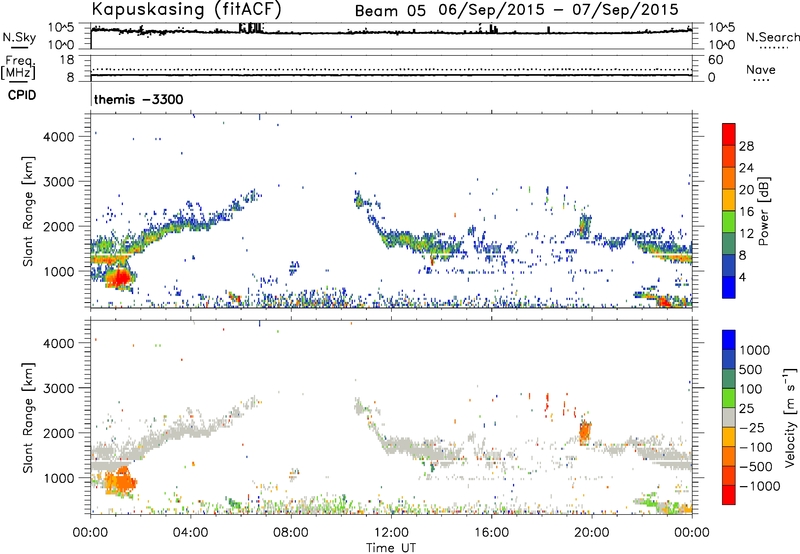This screenshot has width=800, height=554.
Task: Click the '20:00' time axis tick label
Action: tap(591, 533)
